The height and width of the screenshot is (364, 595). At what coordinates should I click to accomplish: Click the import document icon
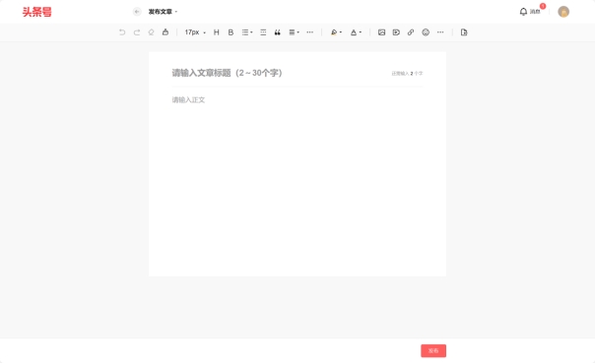[464, 32]
